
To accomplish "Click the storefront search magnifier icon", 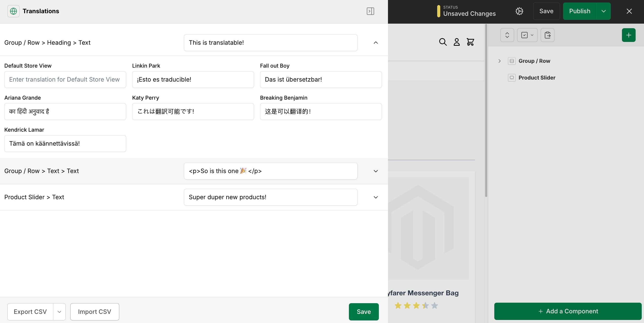I will click(x=443, y=42).
